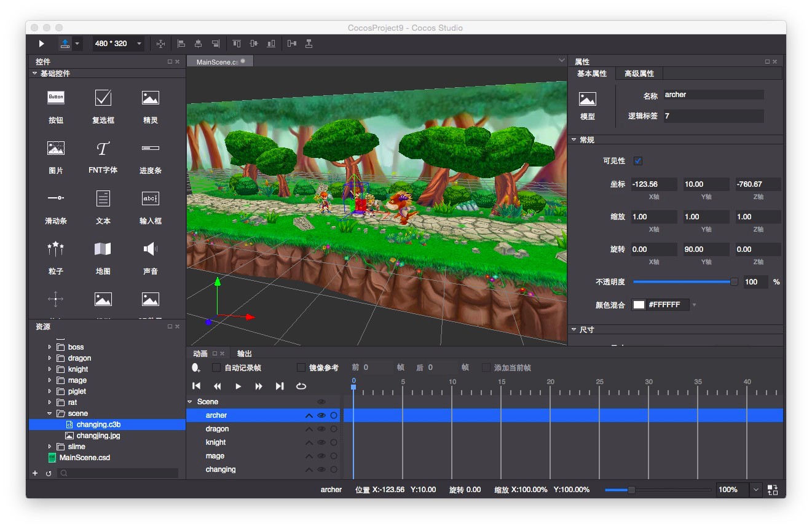Click the anchor move icon in toolbar
Image resolution: width=812 pixels, height=529 pixels.
pyautogui.click(x=160, y=44)
